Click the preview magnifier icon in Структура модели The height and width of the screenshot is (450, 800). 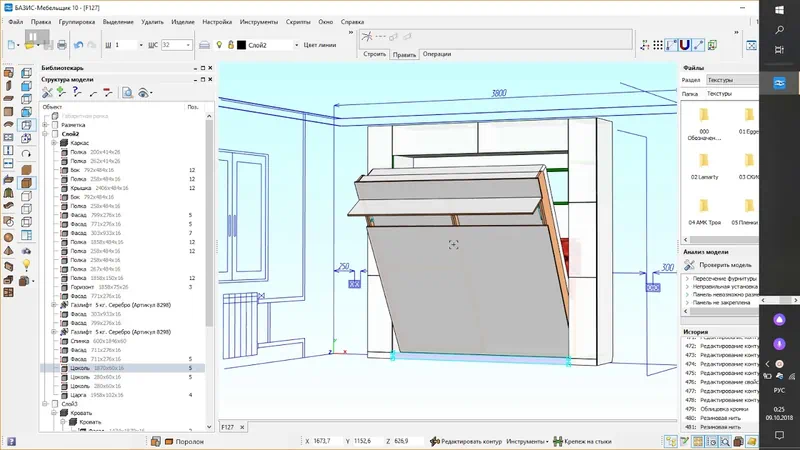pos(128,92)
